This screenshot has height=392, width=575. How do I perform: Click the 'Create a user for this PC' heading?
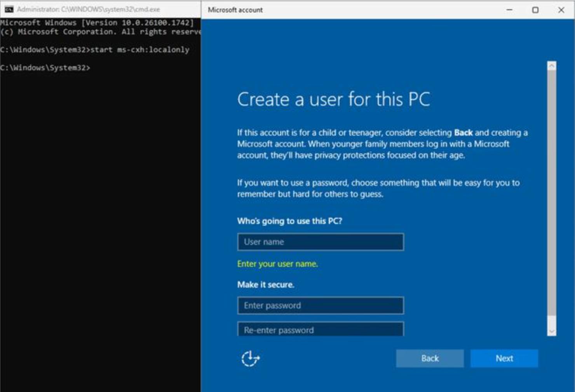[x=334, y=99]
